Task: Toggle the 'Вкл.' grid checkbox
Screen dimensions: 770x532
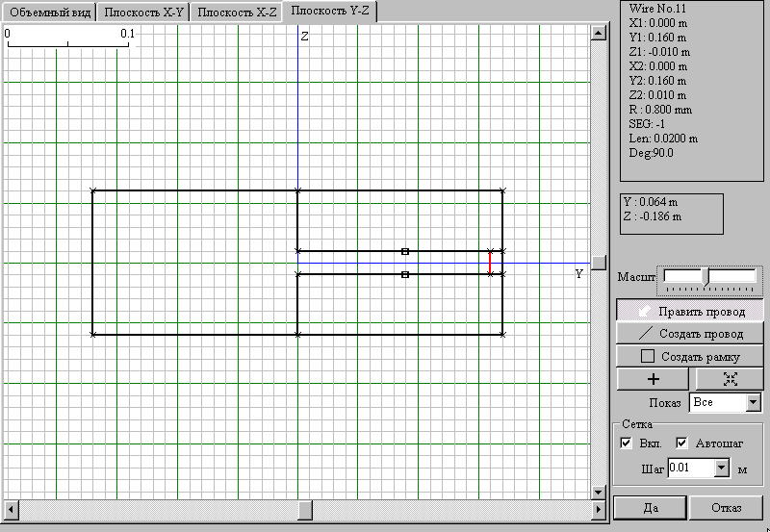Action: click(627, 443)
